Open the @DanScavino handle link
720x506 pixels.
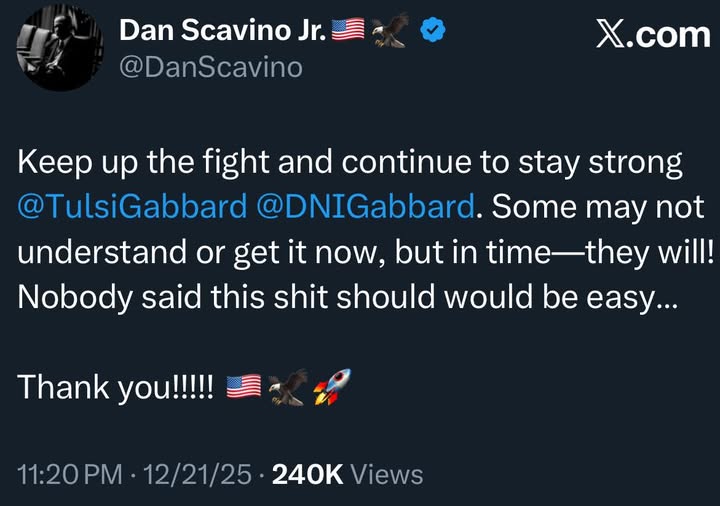click(x=209, y=67)
